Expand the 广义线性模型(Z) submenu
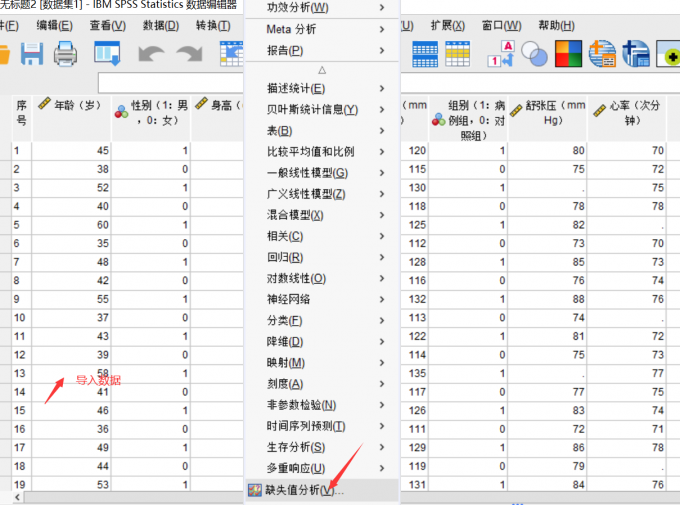 coord(322,194)
